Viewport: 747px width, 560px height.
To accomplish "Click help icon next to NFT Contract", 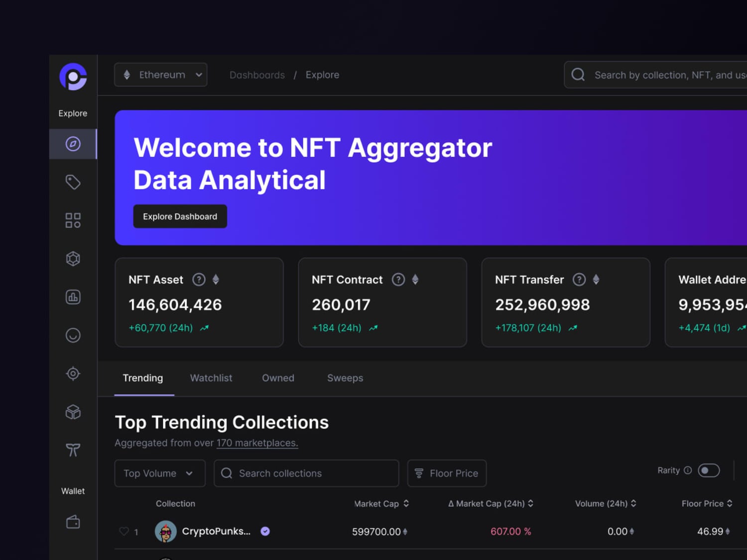I will coord(398,280).
